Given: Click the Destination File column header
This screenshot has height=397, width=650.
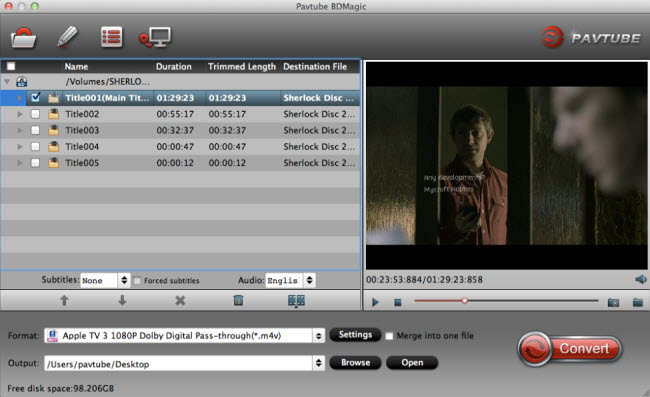Looking at the screenshot, I should [x=315, y=67].
